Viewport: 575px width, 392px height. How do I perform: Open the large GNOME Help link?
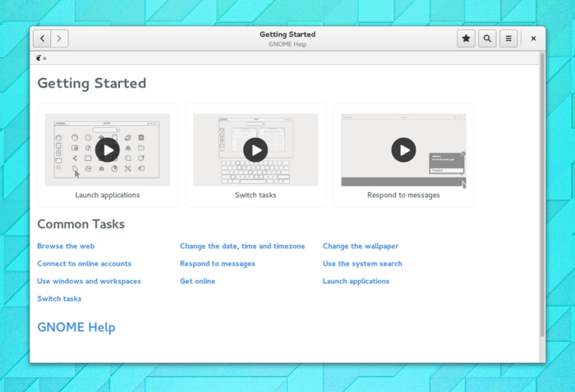tap(76, 327)
